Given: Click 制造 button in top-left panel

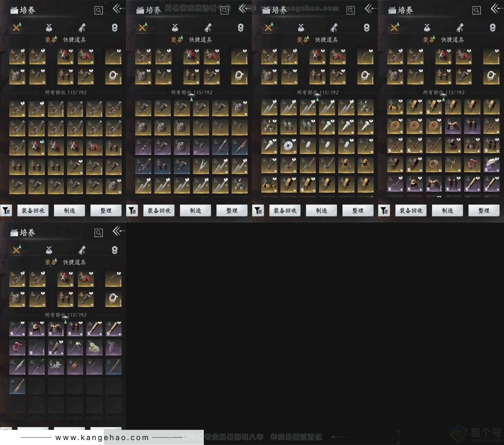Looking at the screenshot, I should point(69,211).
